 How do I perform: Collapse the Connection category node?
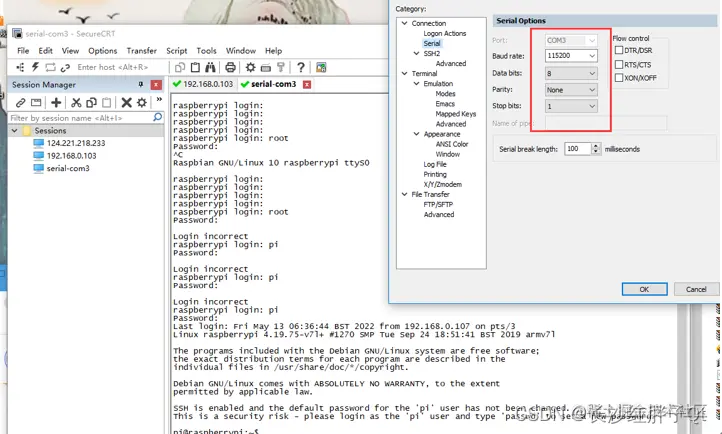(x=404, y=23)
